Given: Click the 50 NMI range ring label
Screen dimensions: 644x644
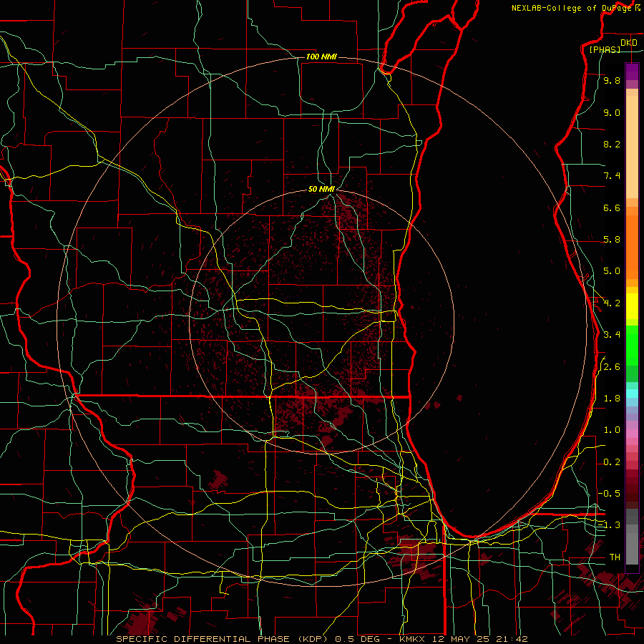Looking at the screenshot, I should click(321, 189).
